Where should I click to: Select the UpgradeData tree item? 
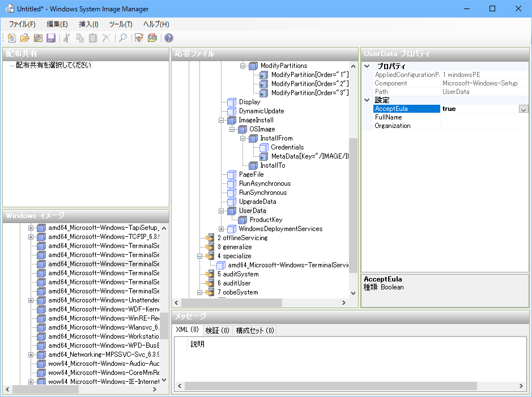257,202
